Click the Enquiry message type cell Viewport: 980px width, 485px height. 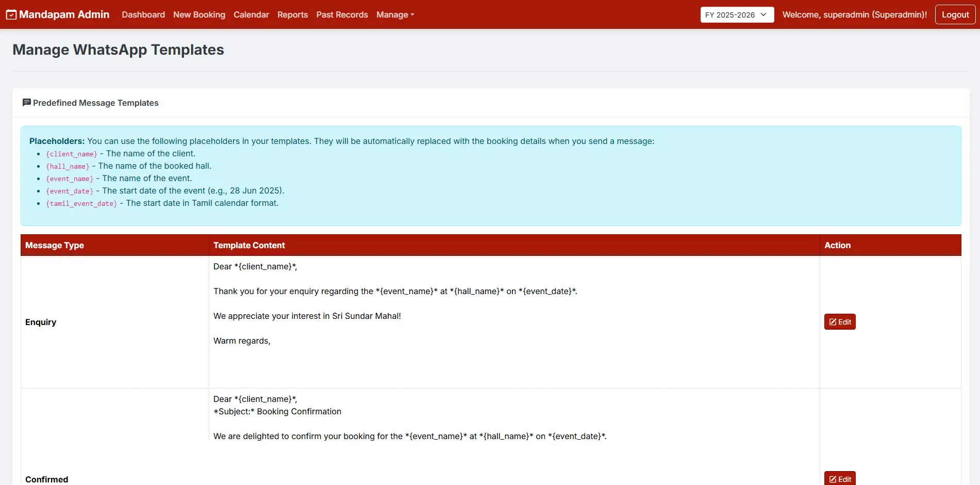114,322
